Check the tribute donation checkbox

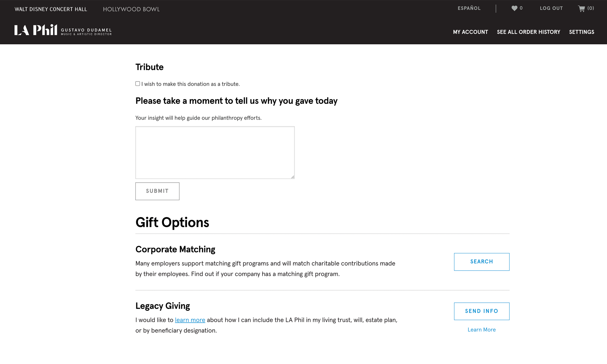click(x=137, y=84)
